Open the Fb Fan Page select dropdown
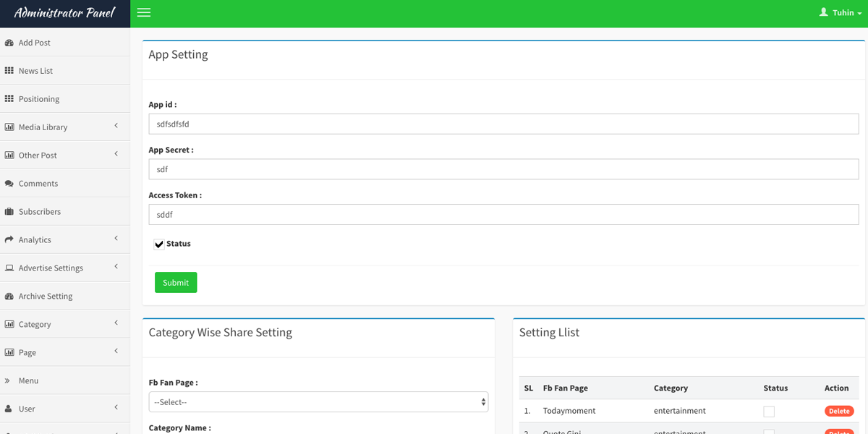The image size is (868, 434). click(318, 402)
